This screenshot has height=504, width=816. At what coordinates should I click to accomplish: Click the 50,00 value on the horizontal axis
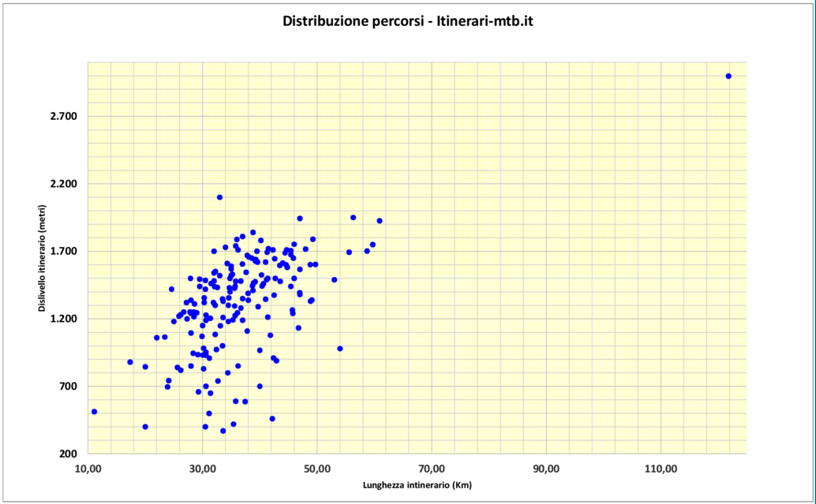[317, 469]
